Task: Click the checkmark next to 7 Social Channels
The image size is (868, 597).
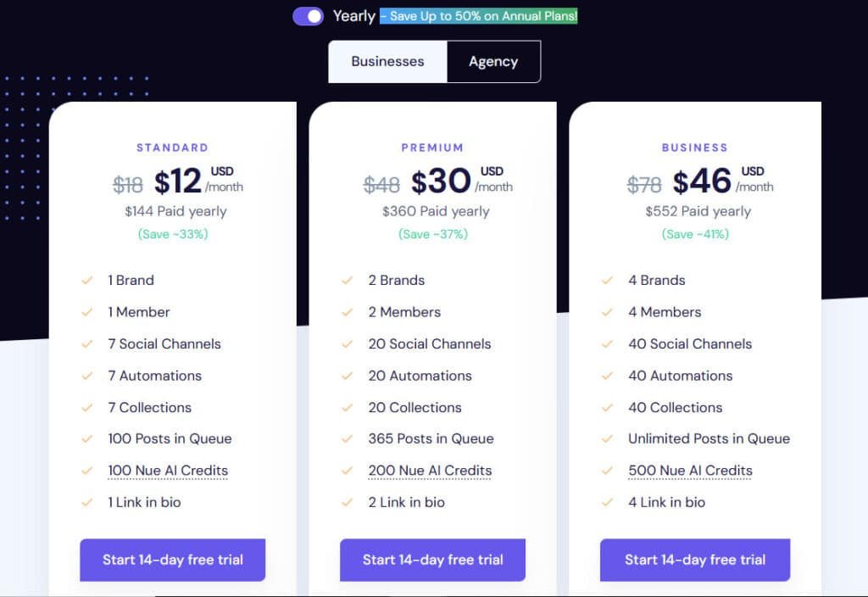Action: pyautogui.click(x=87, y=343)
